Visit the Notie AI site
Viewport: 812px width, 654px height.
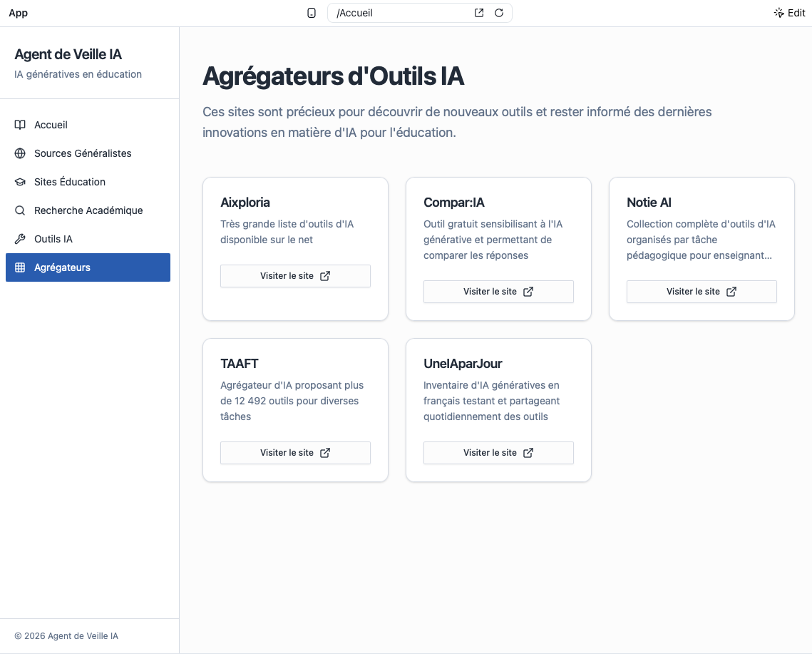pyautogui.click(x=701, y=292)
